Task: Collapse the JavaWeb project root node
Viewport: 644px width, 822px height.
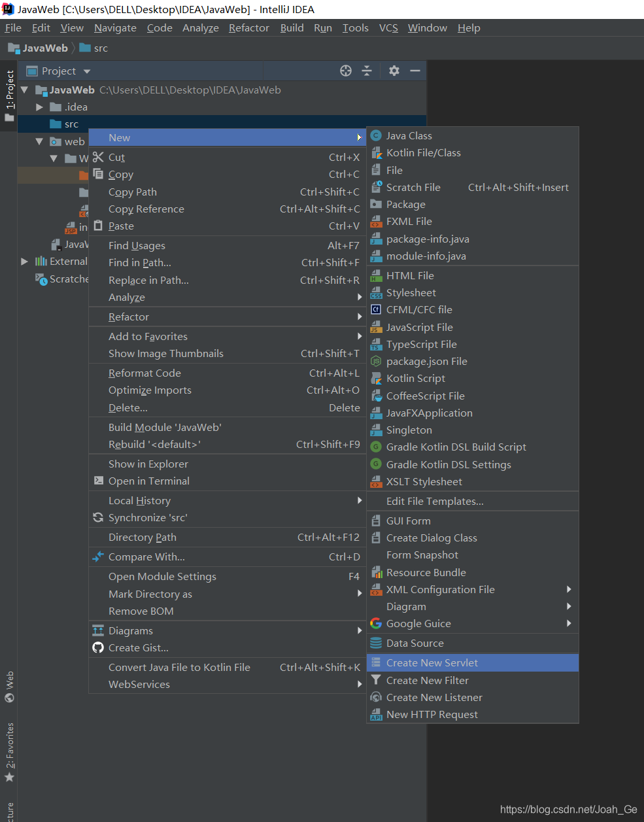Action: coord(24,90)
